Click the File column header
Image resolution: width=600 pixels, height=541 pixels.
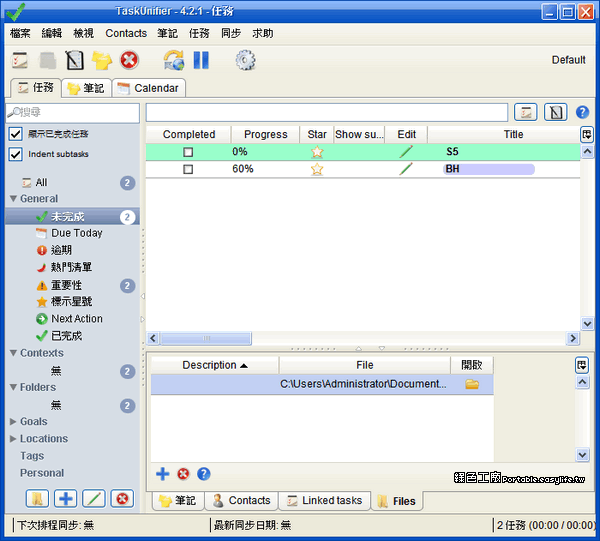[x=365, y=365]
